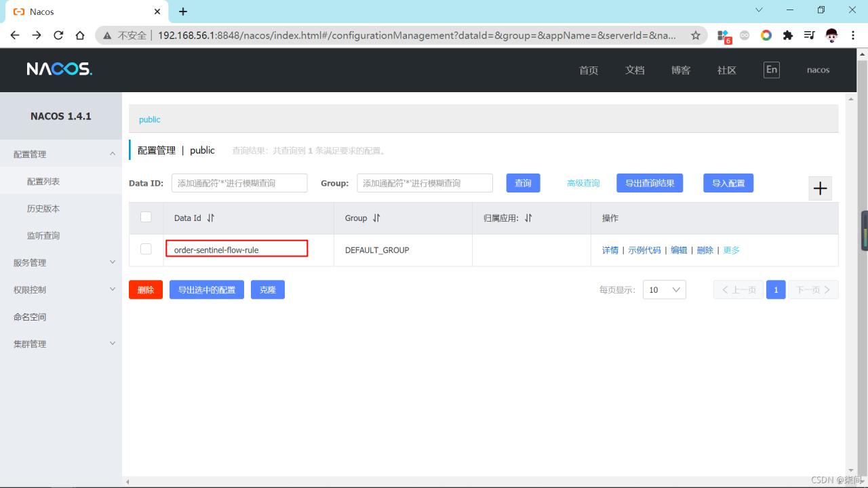Select the public namespace tab

(x=150, y=119)
